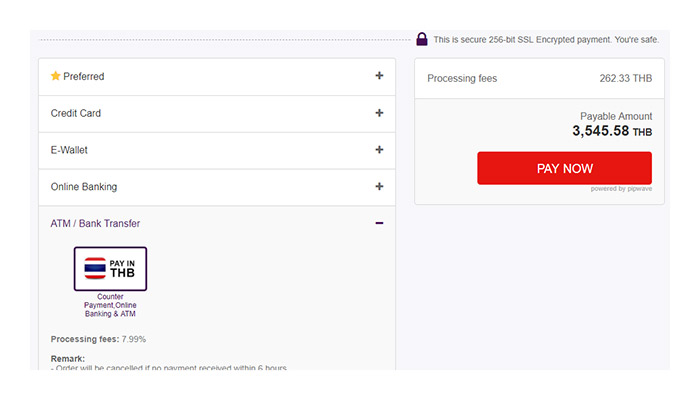Collapse ATM / Bank Transfer with minus icon
Screen dimensions: 700x400
(379, 223)
